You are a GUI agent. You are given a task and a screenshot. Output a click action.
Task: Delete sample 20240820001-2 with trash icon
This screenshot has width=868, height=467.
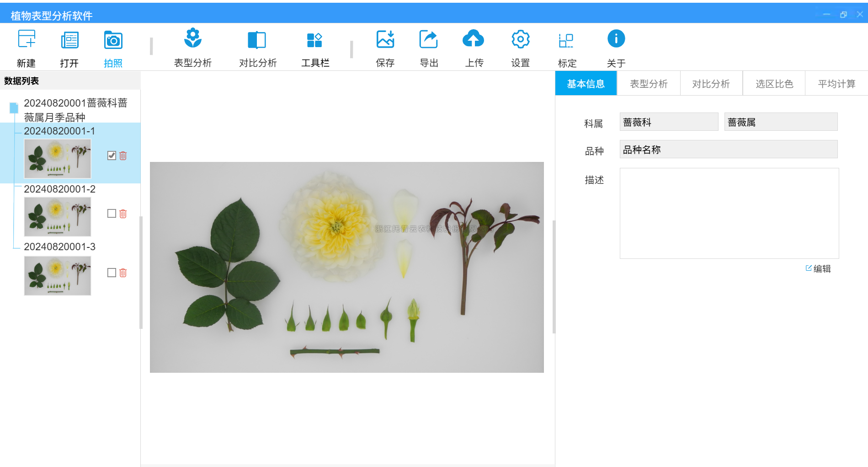click(x=122, y=213)
